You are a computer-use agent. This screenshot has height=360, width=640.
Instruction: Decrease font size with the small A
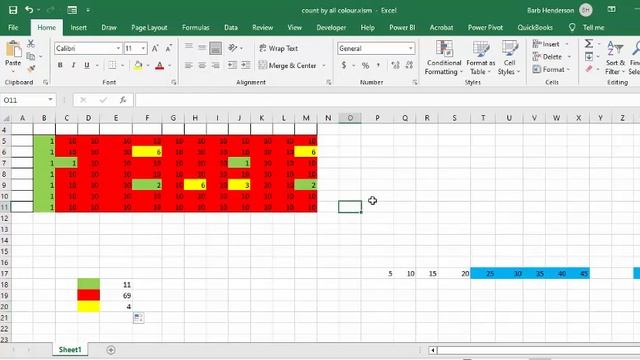pyautogui.click(x=169, y=49)
